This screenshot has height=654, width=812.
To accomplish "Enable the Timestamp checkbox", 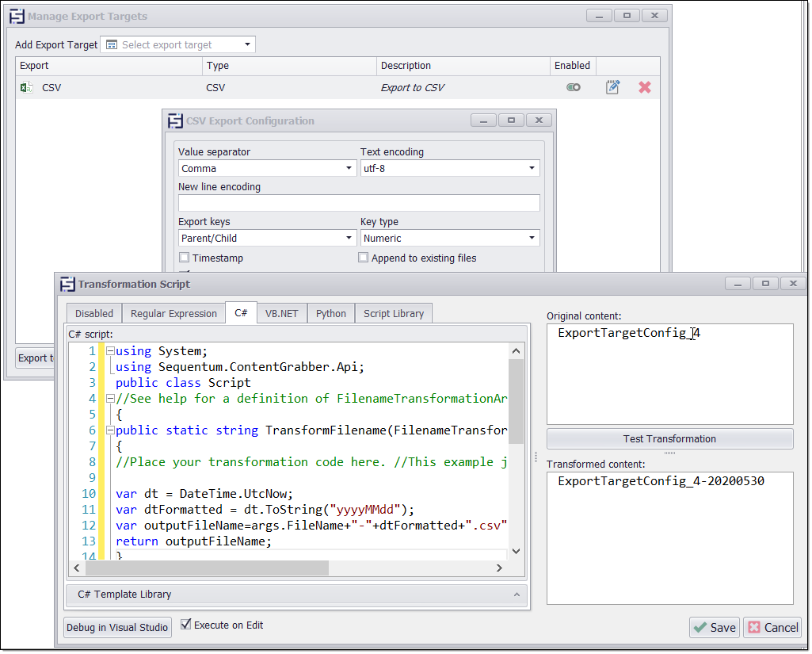I will (x=185, y=258).
